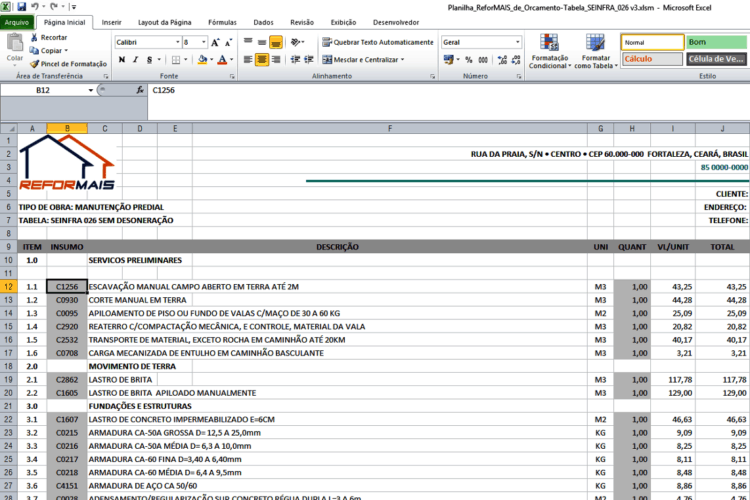Open the Arquivo file menu
750x500 pixels.
click(17, 21)
